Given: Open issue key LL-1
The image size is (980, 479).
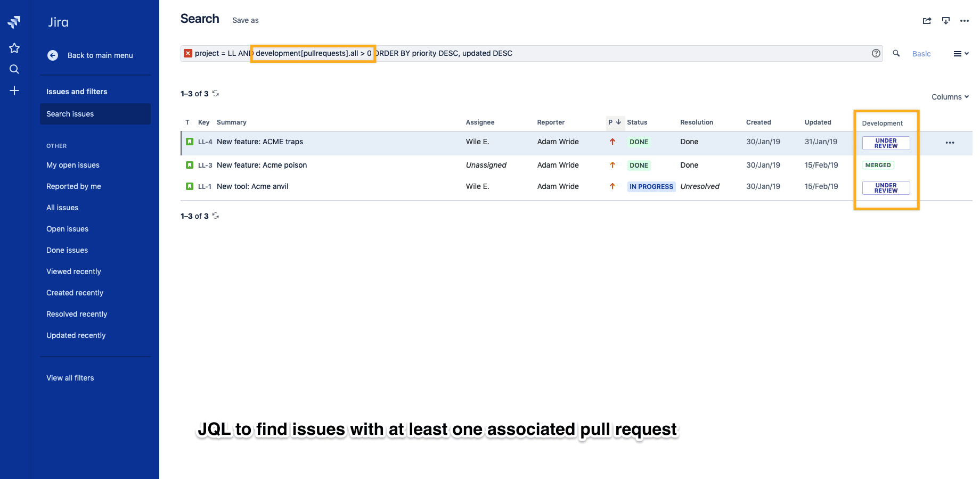Looking at the screenshot, I should (x=205, y=186).
